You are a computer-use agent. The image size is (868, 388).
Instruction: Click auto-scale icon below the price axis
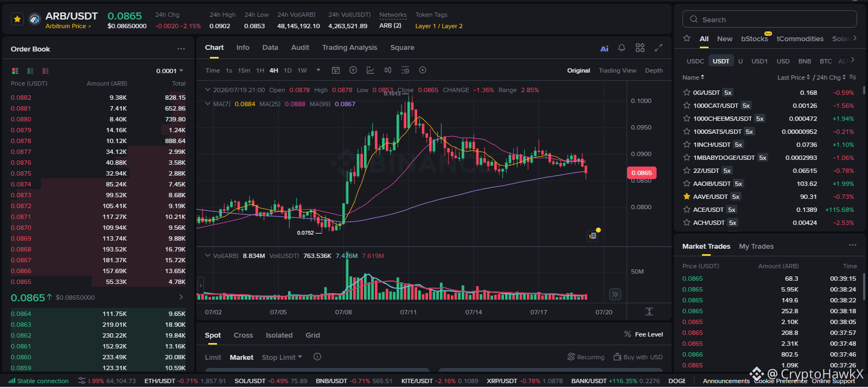click(x=649, y=312)
